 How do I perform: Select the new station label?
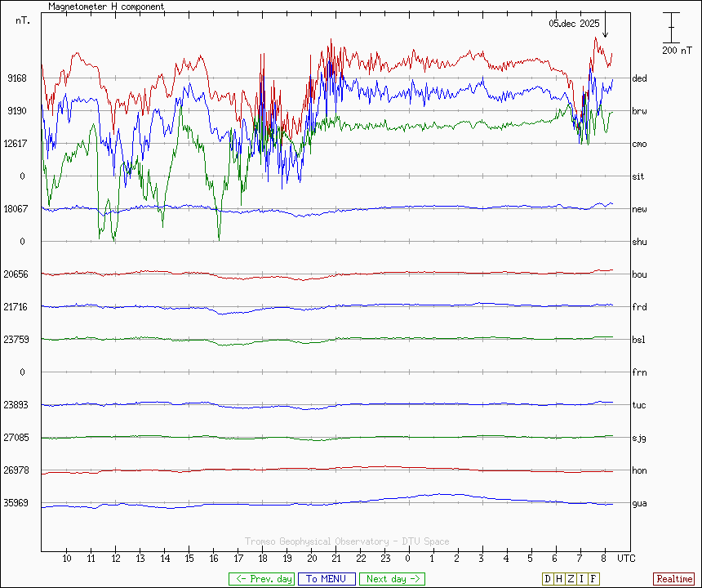639,209
